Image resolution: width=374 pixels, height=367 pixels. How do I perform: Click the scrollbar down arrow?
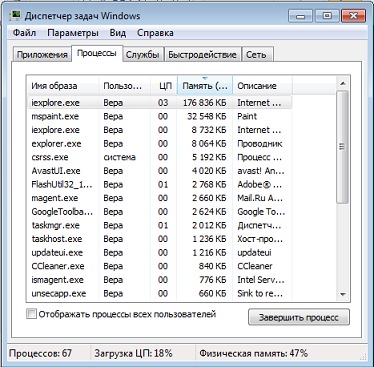(343, 294)
